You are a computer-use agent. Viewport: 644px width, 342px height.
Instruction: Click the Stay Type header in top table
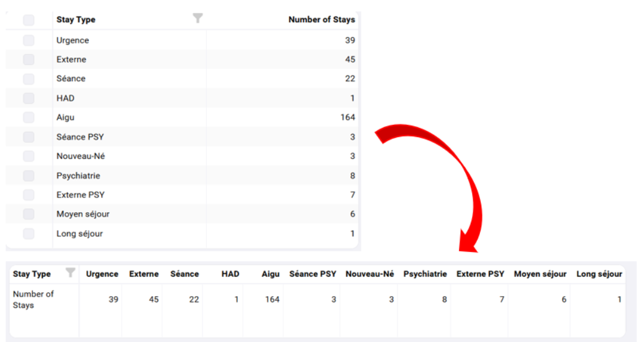coord(76,20)
